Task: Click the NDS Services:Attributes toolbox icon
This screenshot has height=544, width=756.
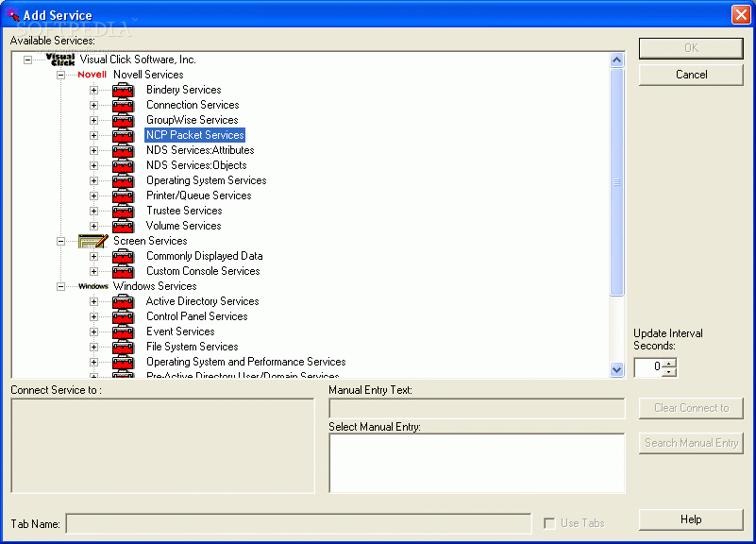Action: tap(123, 150)
